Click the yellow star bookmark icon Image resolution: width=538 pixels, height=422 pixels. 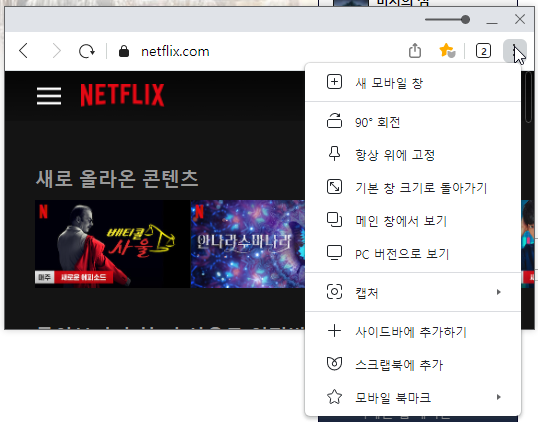click(447, 51)
